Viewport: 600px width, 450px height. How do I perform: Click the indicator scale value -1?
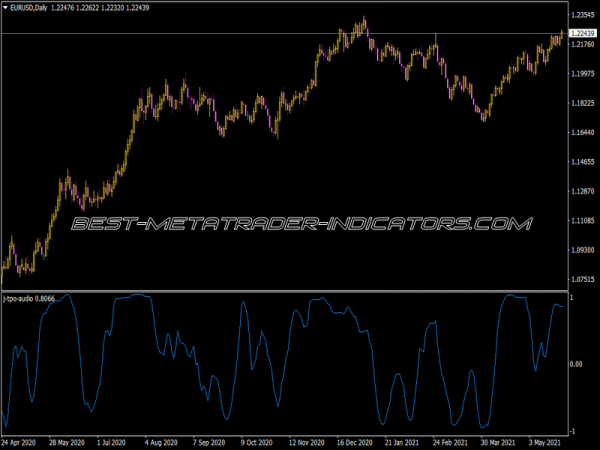point(572,430)
